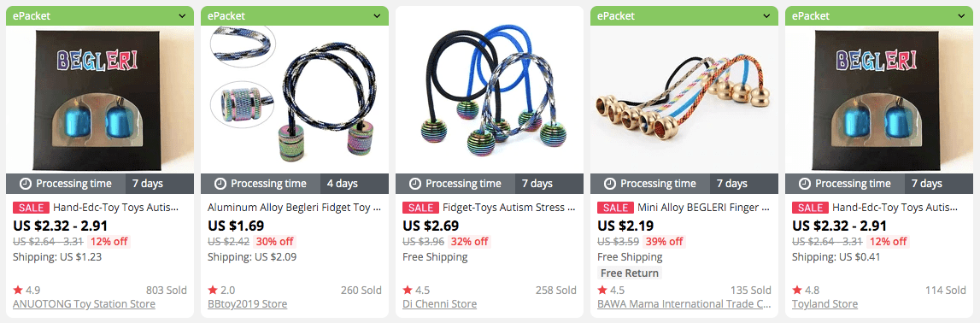The width and height of the screenshot is (980, 323).
Task: Click processing clock icon on Toyland Store card
Action: 805,184
